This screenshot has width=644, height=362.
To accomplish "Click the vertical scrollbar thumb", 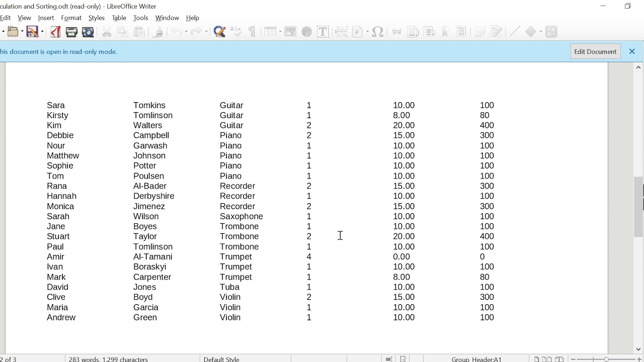I will tap(638, 207).
